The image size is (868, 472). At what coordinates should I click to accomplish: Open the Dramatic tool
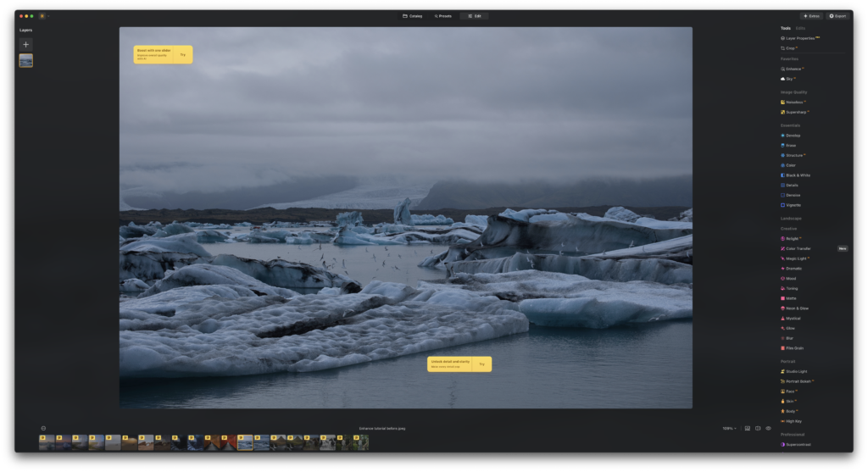coord(791,269)
